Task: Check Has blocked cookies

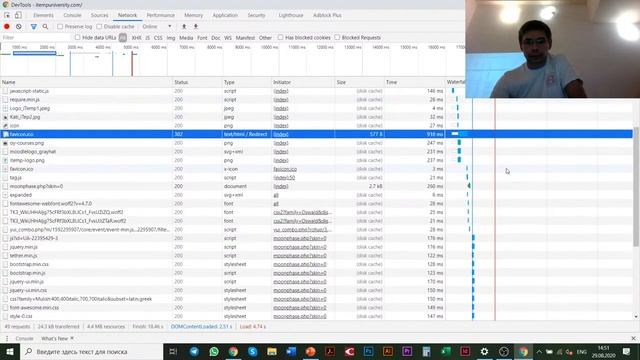Action: point(280,38)
